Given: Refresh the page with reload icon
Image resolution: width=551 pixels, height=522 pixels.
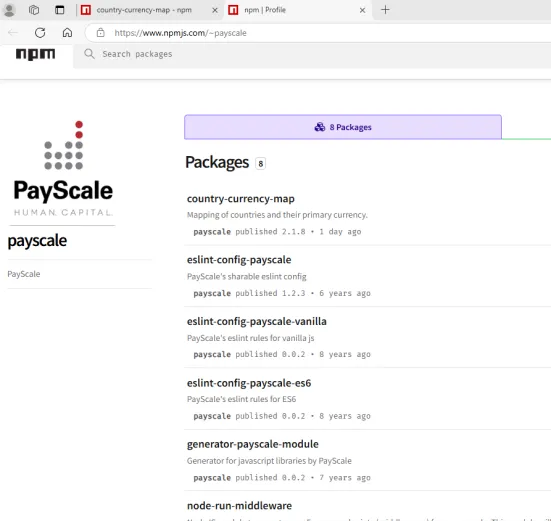Looking at the screenshot, I should tap(40, 33).
